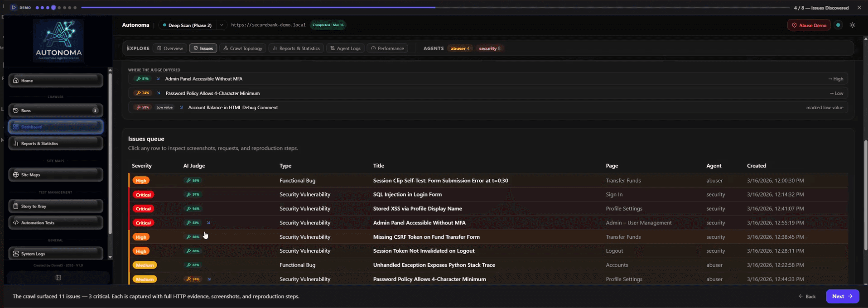Expand the Deep Scan run dropdown arrow

coord(222,25)
